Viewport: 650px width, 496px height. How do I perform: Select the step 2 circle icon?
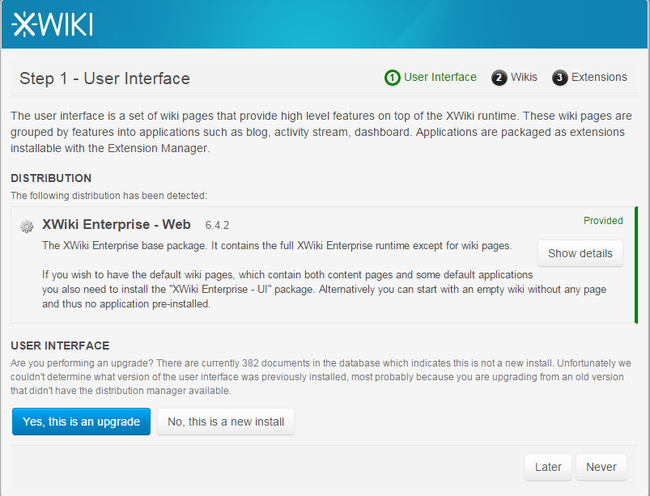[499, 77]
